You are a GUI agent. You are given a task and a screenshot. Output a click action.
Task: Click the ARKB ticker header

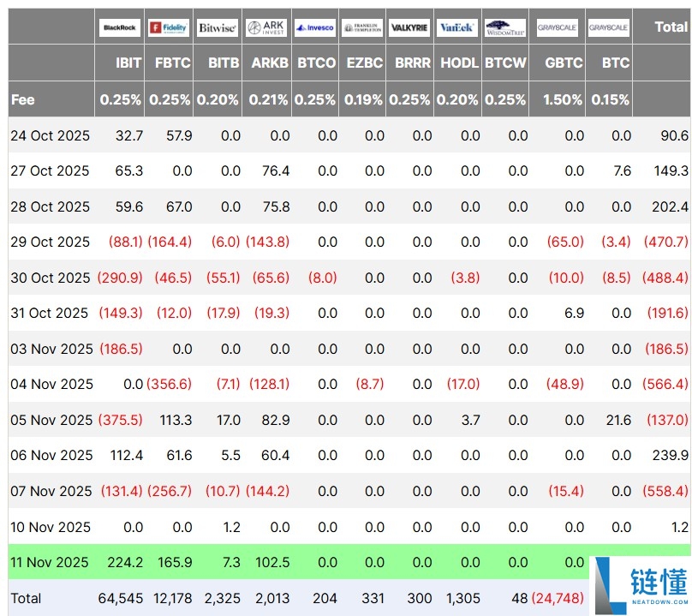point(270,63)
